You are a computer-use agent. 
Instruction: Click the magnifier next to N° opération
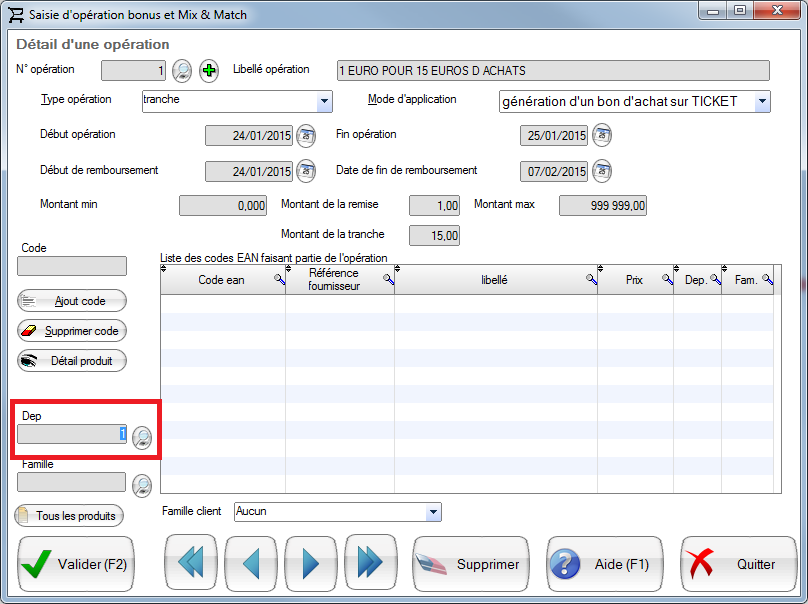click(x=182, y=71)
